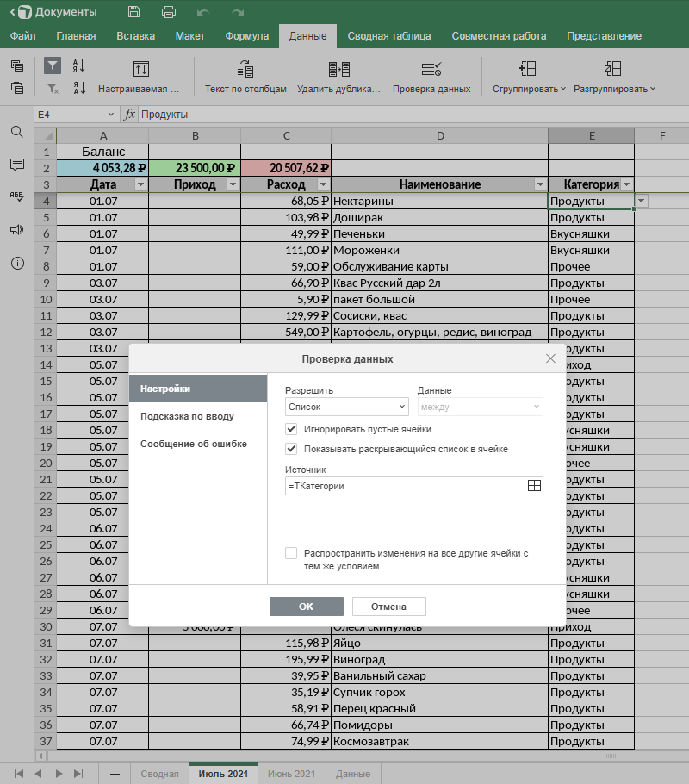The height and width of the screenshot is (784, 689).
Task: Sort ascending A to Z
Action: point(79,65)
